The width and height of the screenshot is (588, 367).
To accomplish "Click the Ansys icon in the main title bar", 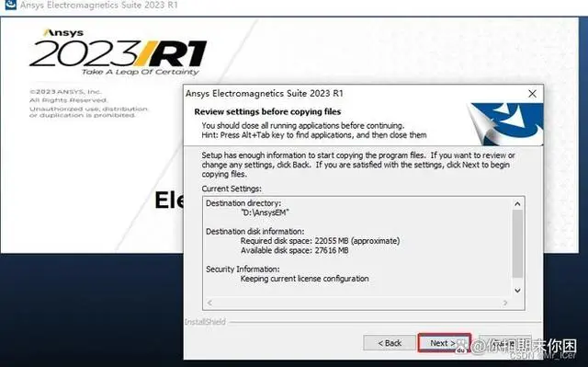I will pos(10,5).
